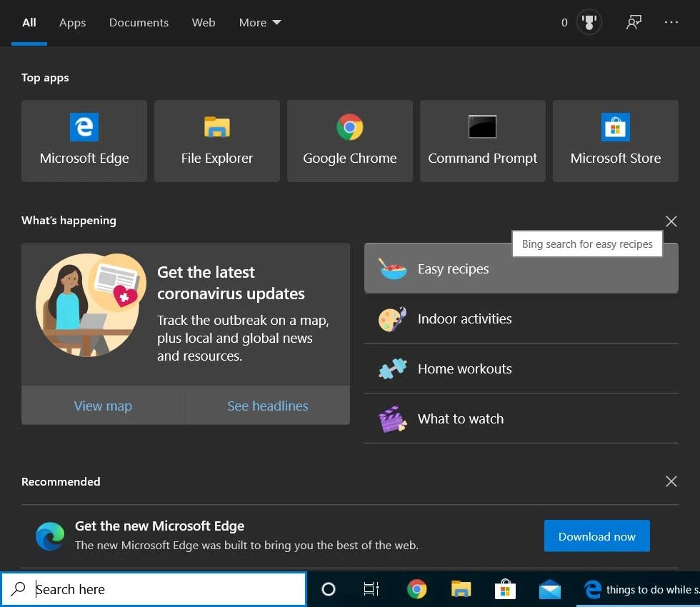Open See headlines link
Image resolution: width=700 pixels, height=607 pixels.
(x=268, y=406)
